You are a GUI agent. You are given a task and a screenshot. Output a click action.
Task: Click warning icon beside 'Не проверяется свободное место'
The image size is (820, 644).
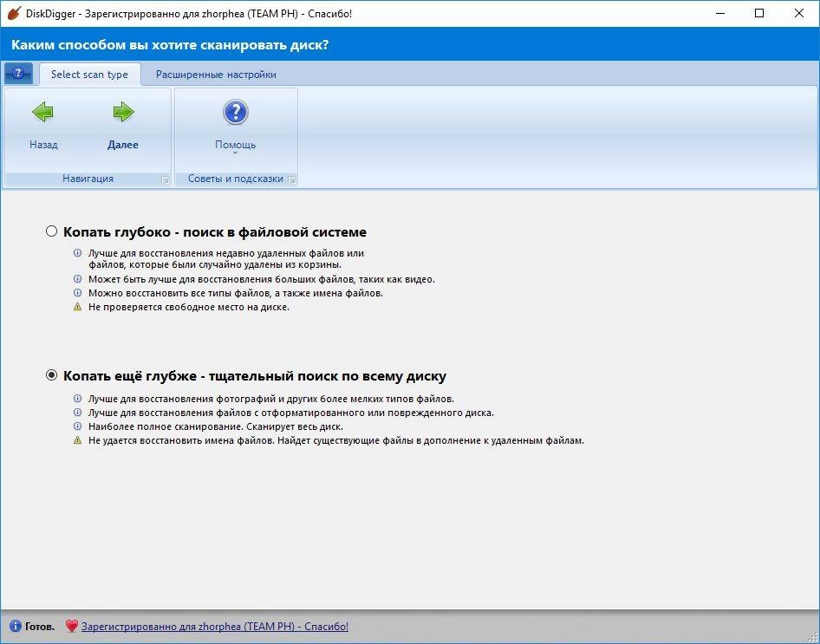click(77, 307)
